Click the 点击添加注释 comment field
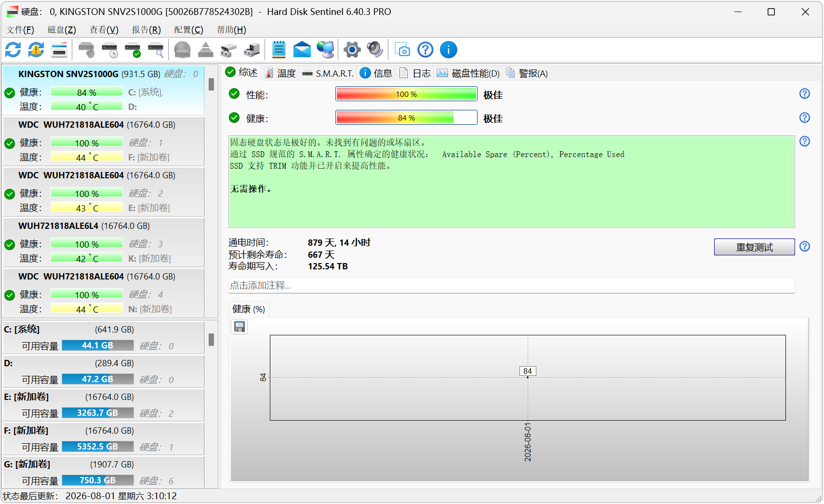 tap(511, 286)
